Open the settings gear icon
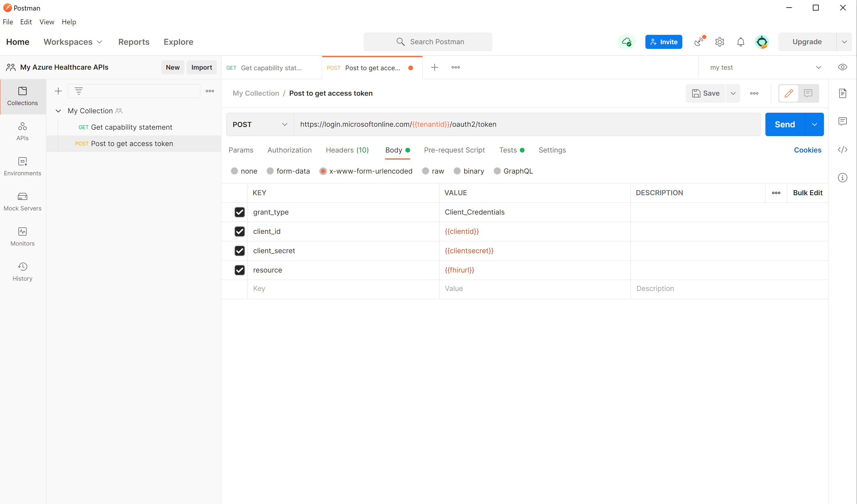This screenshot has height=504, width=857. point(720,42)
